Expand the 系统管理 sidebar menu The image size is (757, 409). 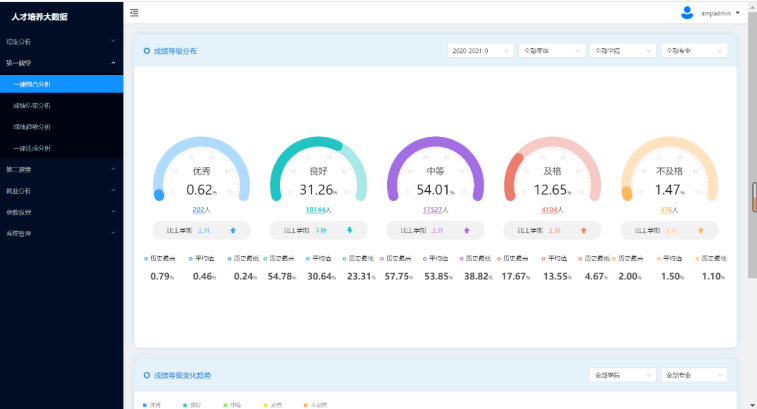pos(61,233)
